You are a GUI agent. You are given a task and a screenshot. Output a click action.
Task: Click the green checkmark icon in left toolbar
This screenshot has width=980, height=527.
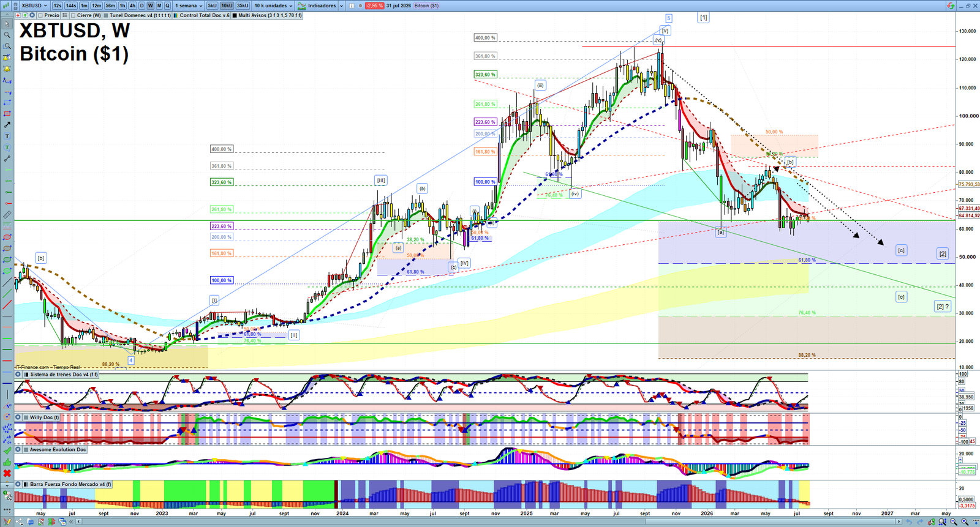click(7, 450)
